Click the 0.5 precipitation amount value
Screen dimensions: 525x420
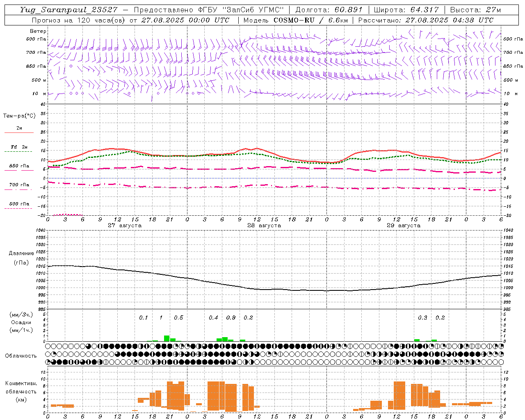[x=178, y=318]
